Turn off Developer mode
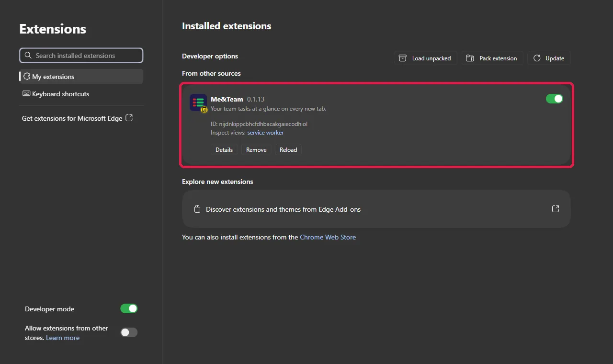Screen dimensions: 613x364 point(129,308)
